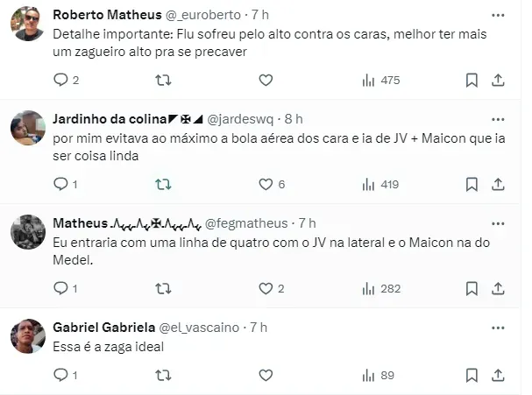532x395 pixels.
Task: Open more options on Roberto Matheus's tweet
Action: point(498,16)
